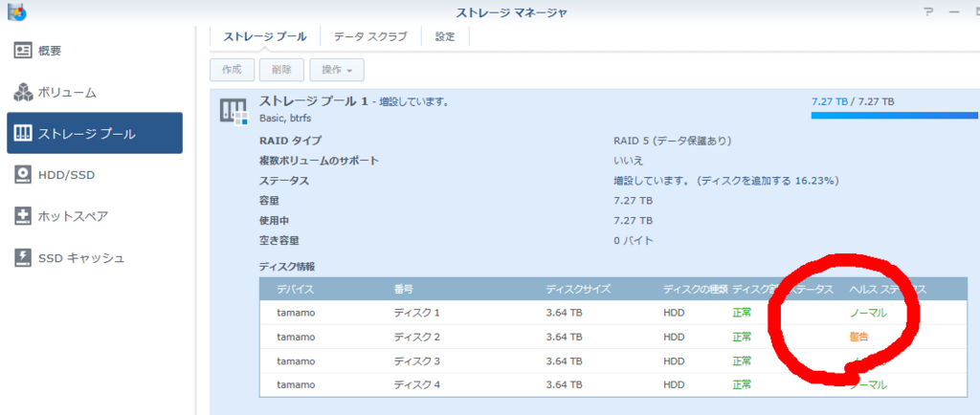The height and width of the screenshot is (415, 980).
Task: Click the ホットスペア plus-drive icon
Action: tap(23, 216)
